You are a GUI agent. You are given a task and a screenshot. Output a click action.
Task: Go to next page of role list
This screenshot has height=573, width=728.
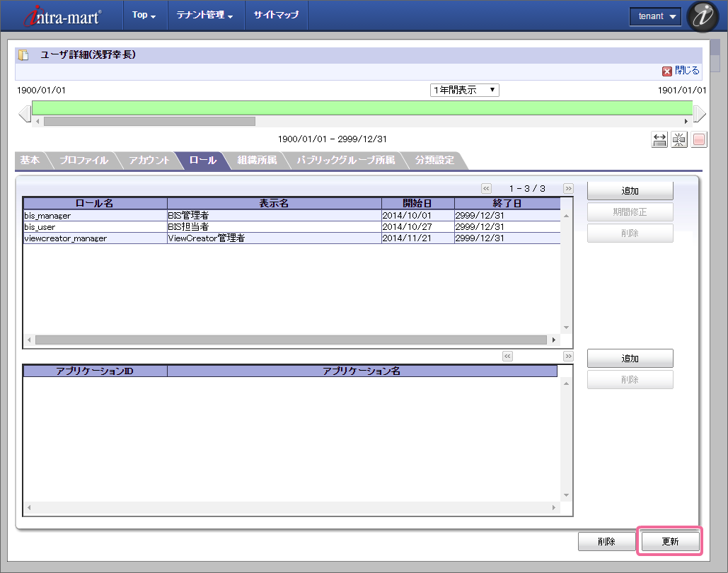point(568,188)
